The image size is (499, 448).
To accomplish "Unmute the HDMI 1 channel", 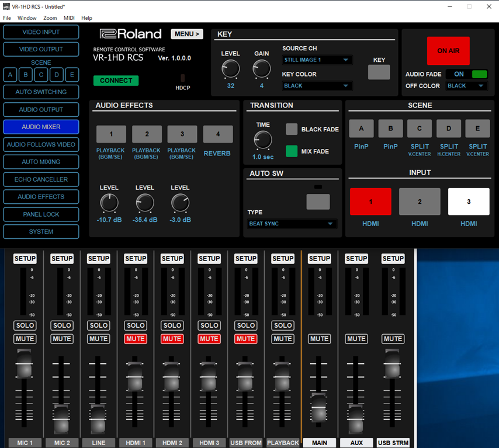I will click(x=136, y=339).
